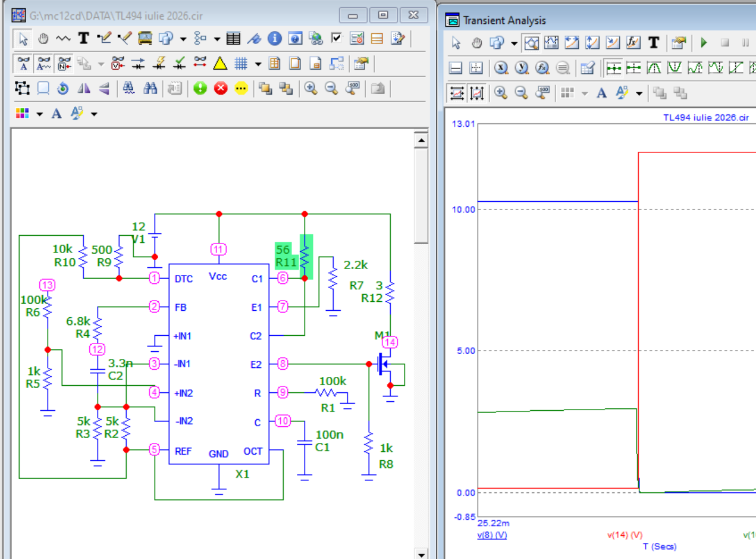Click the yellow triangle toolbar icon
The image size is (756, 559).
tap(220, 64)
